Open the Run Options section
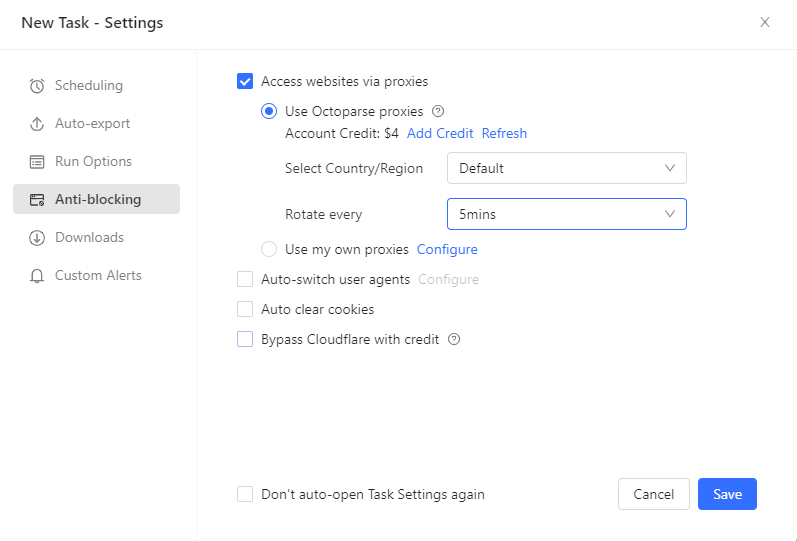The height and width of the screenshot is (541, 797). (x=93, y=162)
